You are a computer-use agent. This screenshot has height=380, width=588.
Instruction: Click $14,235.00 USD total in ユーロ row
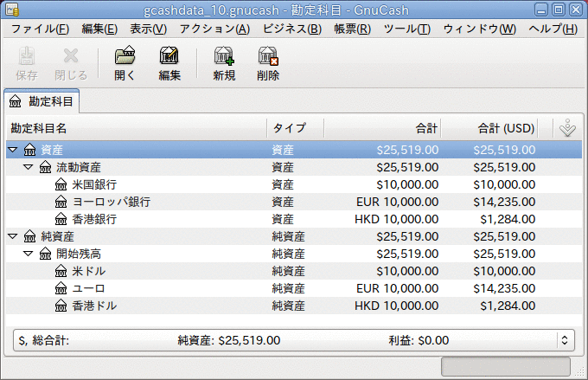(x=504, y=288)
